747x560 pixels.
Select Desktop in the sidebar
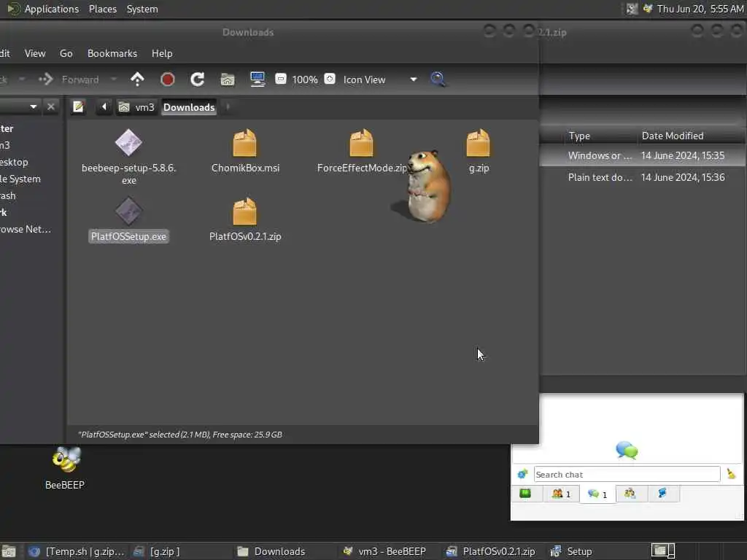click(x=15, y=162)
